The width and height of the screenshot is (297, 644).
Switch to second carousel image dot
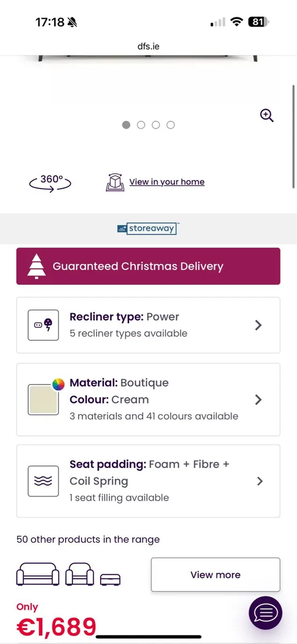pyautogui.click(x=141, y=125)
